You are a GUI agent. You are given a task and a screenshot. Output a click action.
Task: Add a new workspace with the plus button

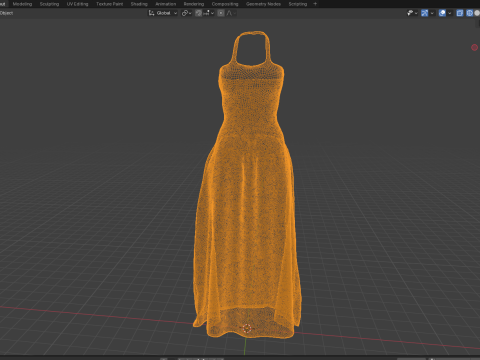pyautogui.click(x=315, y=4)
